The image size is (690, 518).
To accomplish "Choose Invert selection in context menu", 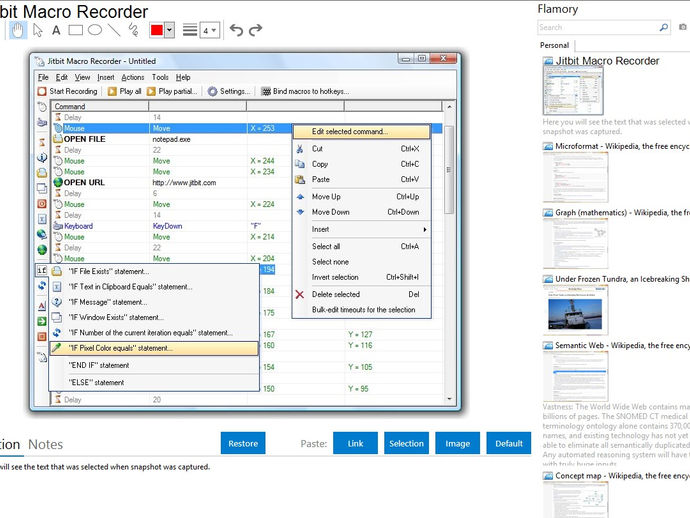I will coord(361,277).
